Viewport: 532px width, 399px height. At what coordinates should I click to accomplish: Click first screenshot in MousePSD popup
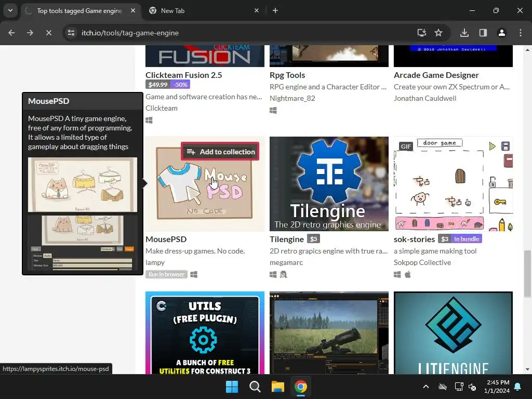click(x=83, y=184)
